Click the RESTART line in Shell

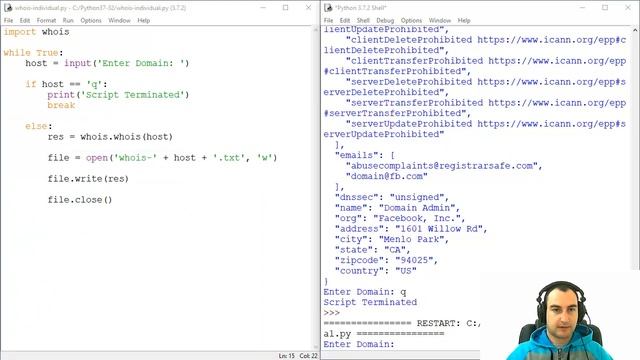(x=402, y=323)
